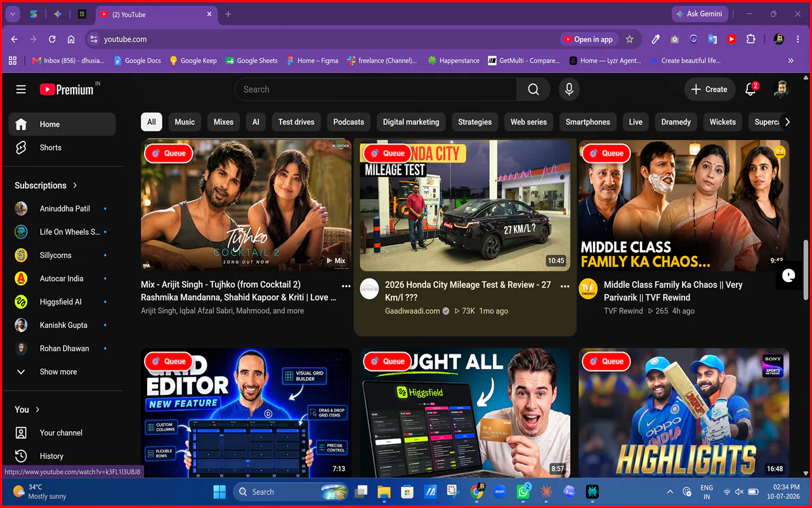Click Open in app button
Viewport: 812px width, 508px height.
tap(587, 39)
